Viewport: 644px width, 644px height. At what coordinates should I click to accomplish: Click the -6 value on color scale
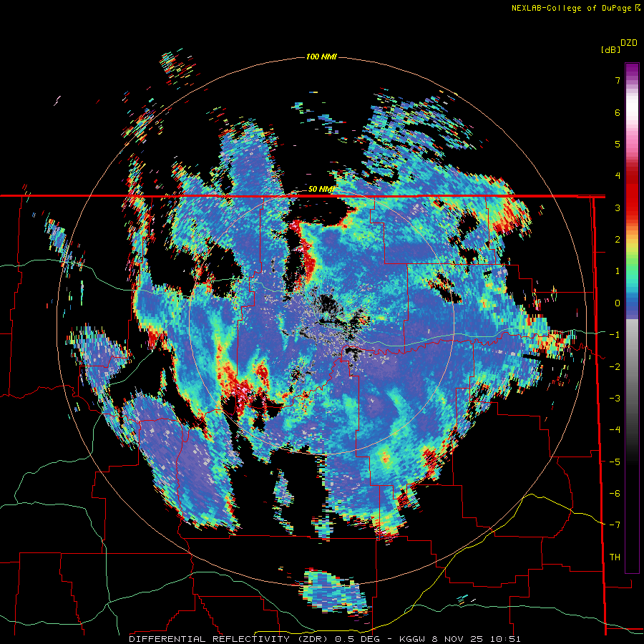point(615,493)
